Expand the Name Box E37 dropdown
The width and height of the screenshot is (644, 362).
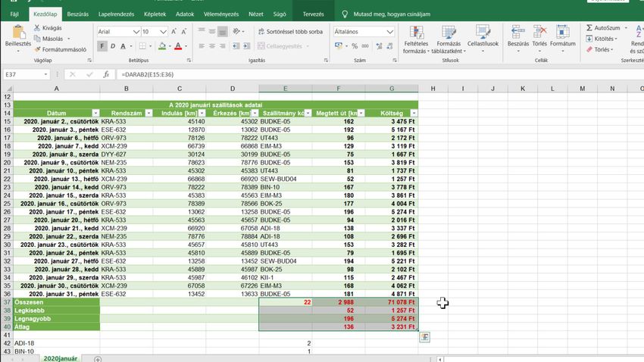pos(45,74)
